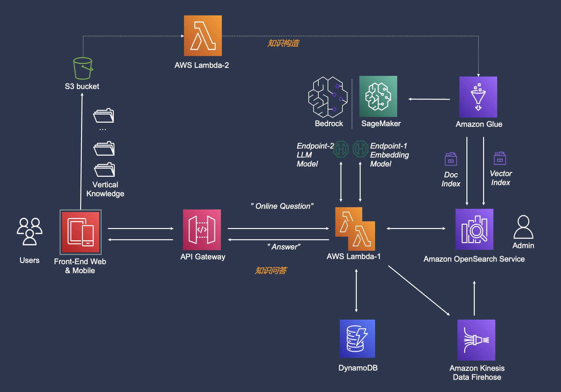Select the Users group icon
This screenshot has height=392, width=561.
[29, 232]
